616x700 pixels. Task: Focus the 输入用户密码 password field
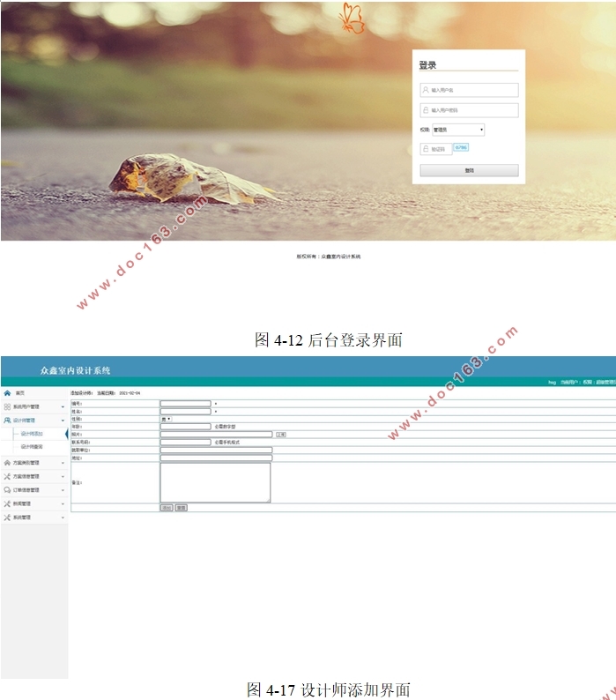point(469,110)
